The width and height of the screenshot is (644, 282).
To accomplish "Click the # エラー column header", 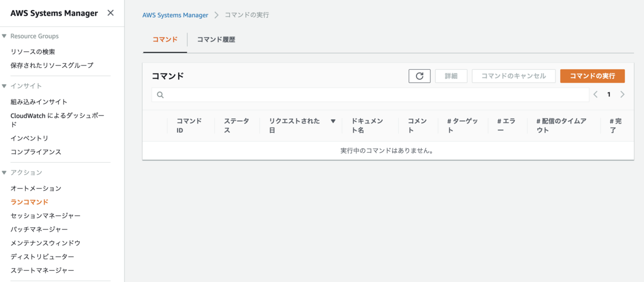I will click(x=507, y=126).
